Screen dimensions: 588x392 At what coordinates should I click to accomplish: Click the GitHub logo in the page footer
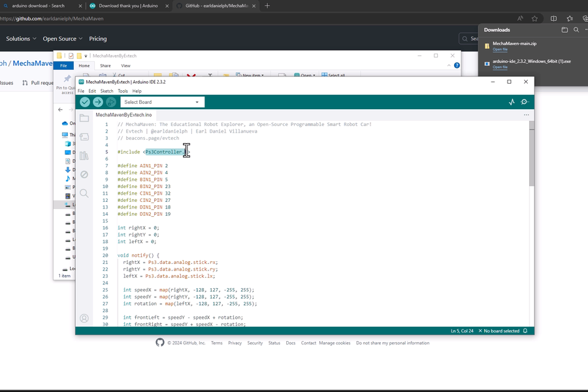pos(160,342)
